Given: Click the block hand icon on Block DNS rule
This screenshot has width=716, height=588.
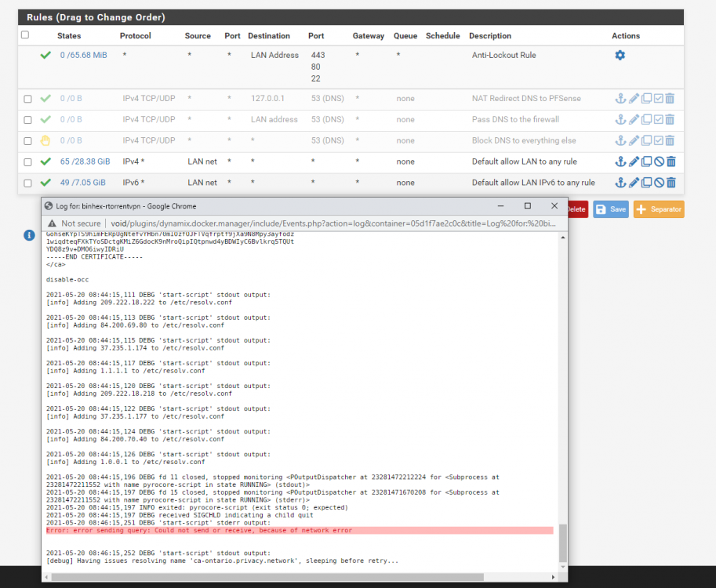Looking at the screenshot, I should (45, 140).
